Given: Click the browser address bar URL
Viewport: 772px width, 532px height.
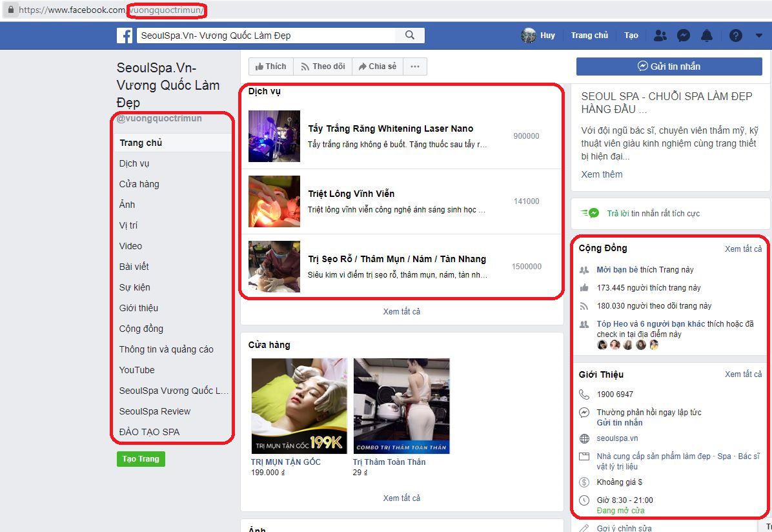Looking at the screenshot, I should [111, 10].
